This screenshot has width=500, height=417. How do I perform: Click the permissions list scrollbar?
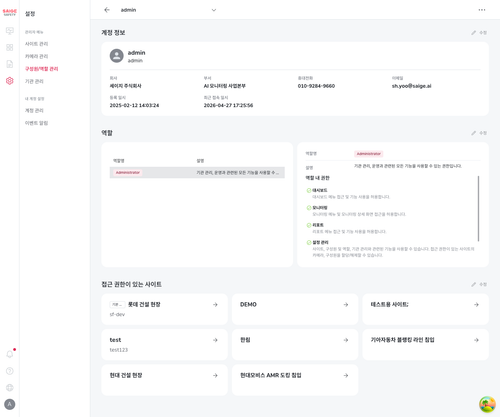[478, 208]
